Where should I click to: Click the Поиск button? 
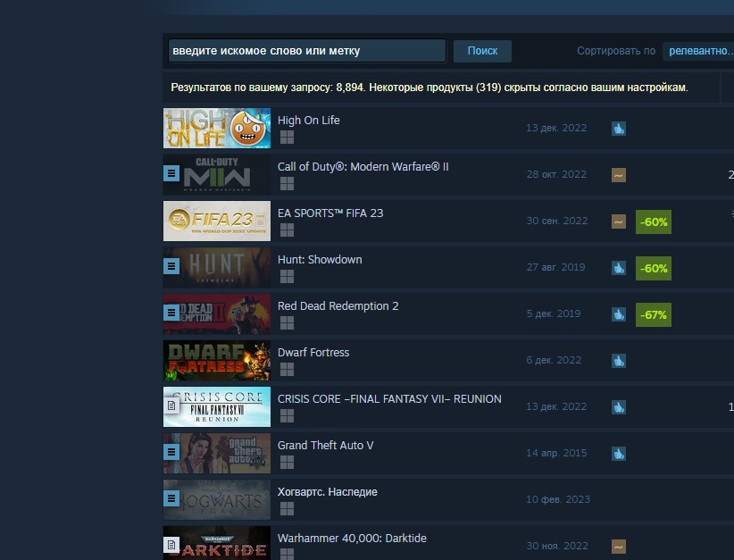point(482,51)
